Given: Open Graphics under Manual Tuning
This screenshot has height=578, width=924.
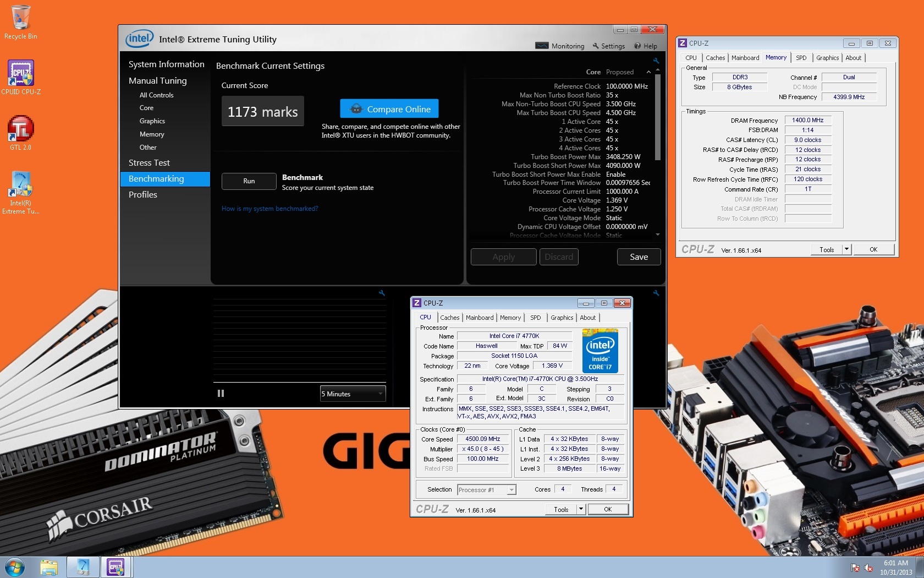Looking at the screenshot, I should click(152, 121).
